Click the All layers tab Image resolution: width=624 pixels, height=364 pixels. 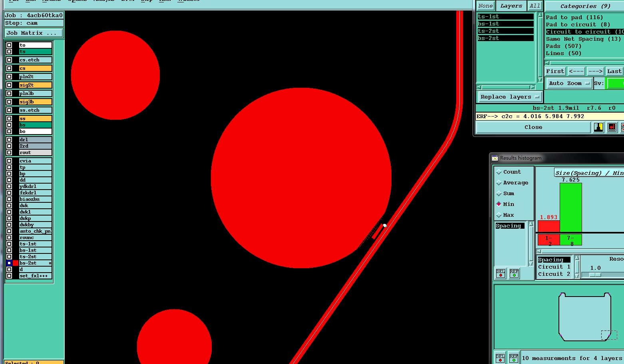[535, 6]
